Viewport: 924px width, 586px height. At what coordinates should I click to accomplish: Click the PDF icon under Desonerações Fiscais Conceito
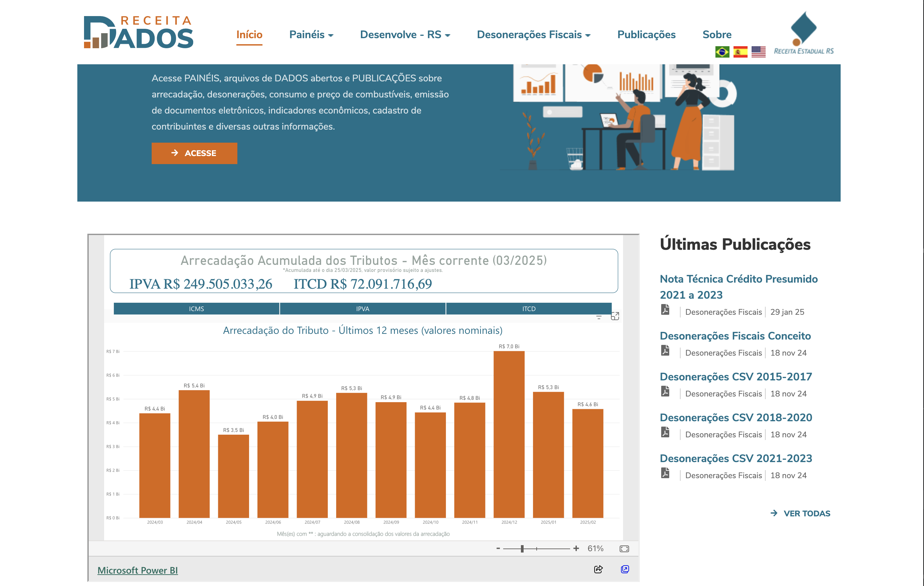pyautogui.click(x=665, y=350)
